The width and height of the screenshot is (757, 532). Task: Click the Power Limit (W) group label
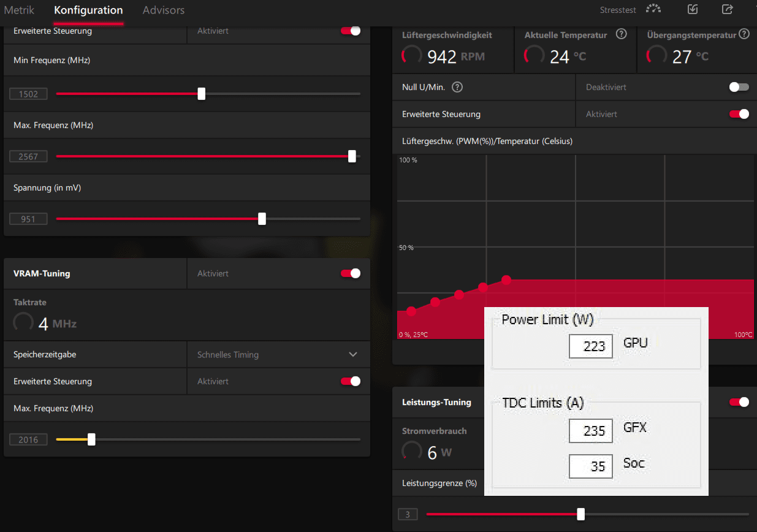click(x=547, y=319)
